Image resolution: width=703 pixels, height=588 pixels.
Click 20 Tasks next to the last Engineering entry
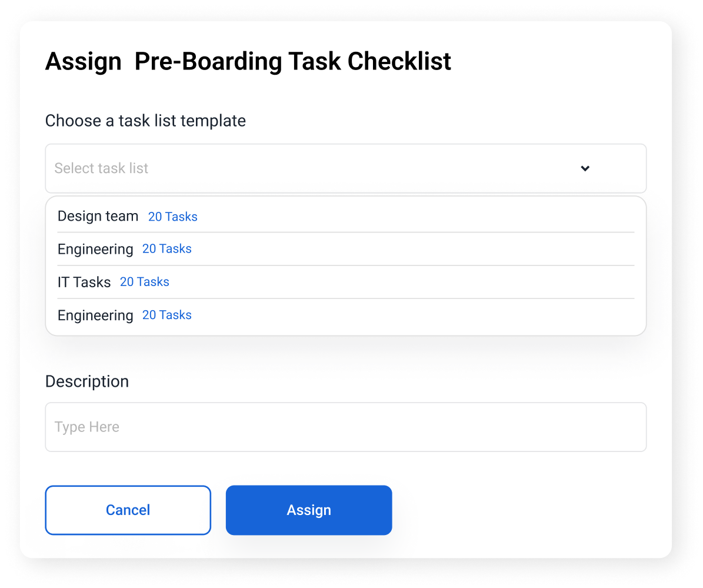pyautogui.click(x=166, y=315)
